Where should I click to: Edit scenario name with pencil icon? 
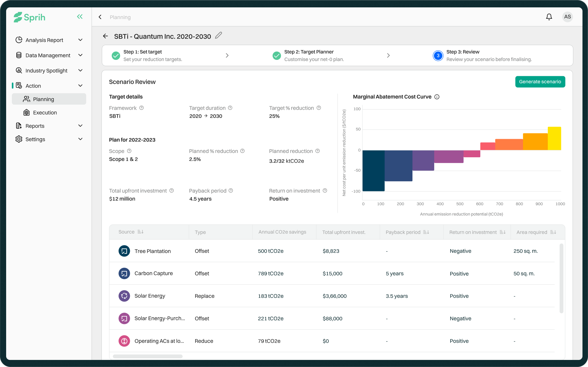pyautogui.click(x=219, y=36)
